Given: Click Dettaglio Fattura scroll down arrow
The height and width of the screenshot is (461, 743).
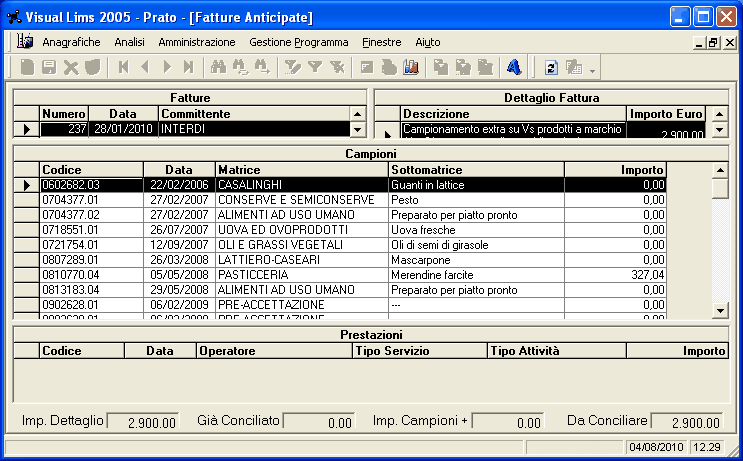Looking at the screenshot, I should coord(720,129).
